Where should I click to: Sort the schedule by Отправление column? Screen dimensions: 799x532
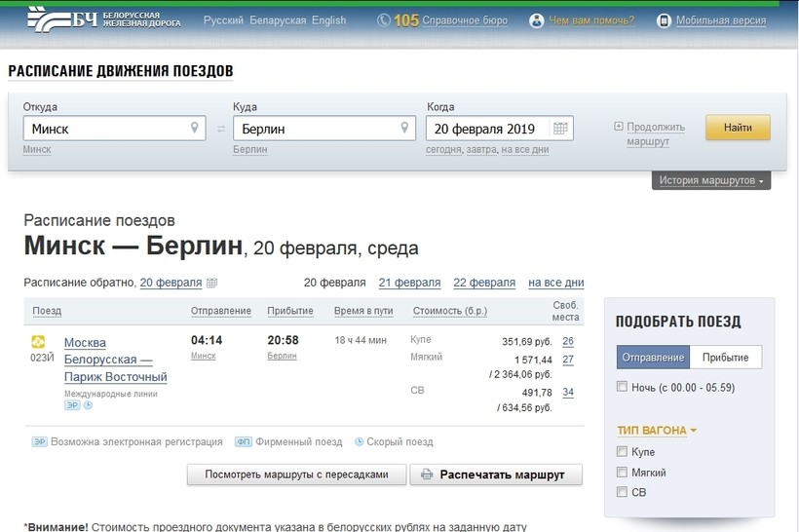(220, 312)
